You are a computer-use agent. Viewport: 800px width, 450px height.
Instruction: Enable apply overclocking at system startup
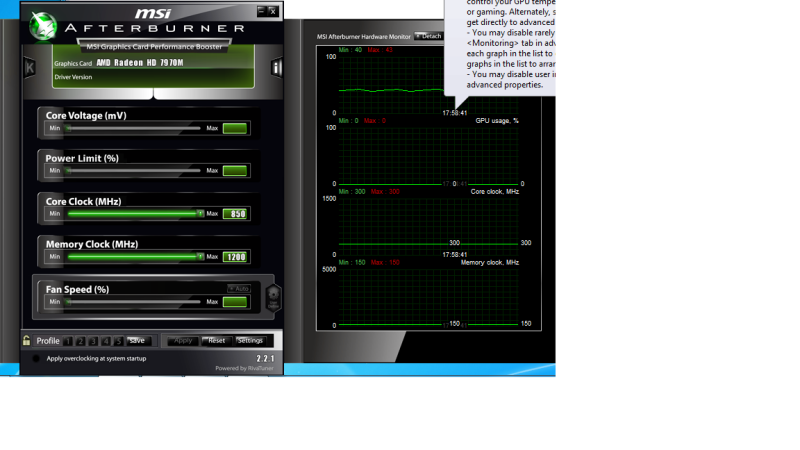tap(36, 359)
